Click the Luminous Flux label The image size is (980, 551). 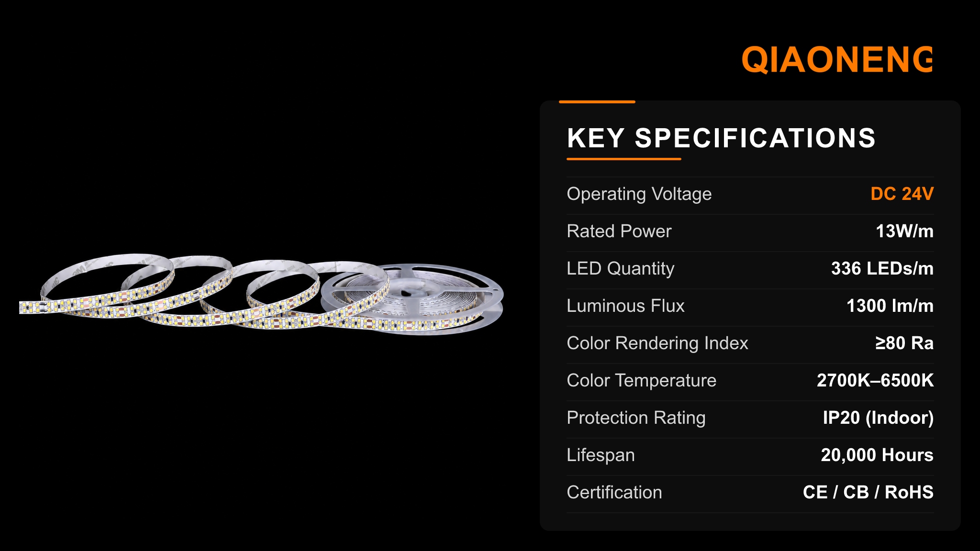625,306
